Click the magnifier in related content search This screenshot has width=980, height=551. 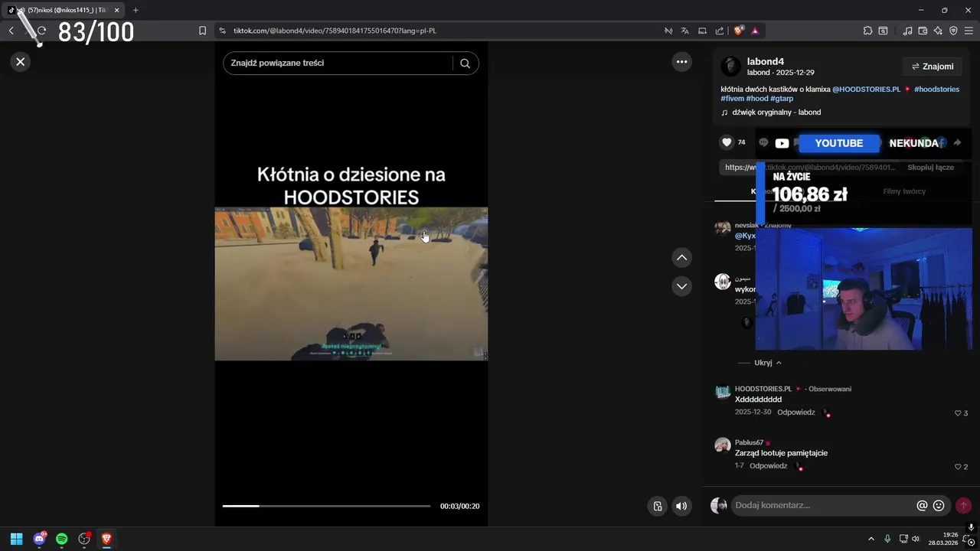pyautogui.click(x=465, y=64)
